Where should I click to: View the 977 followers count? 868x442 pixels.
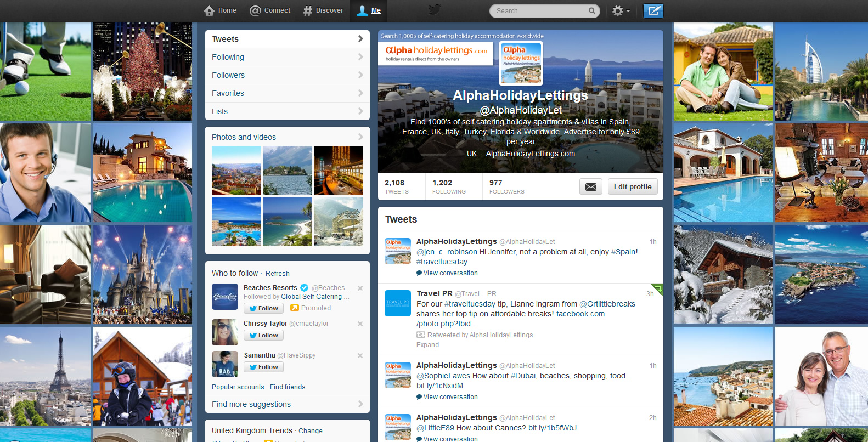tap(507, 186)
